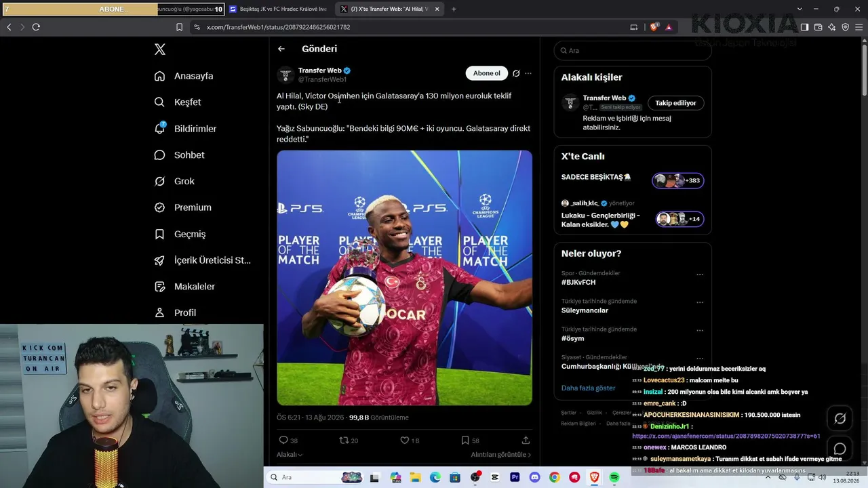
Task: Open the #ösym trending topic
Action: click(572, 338)
